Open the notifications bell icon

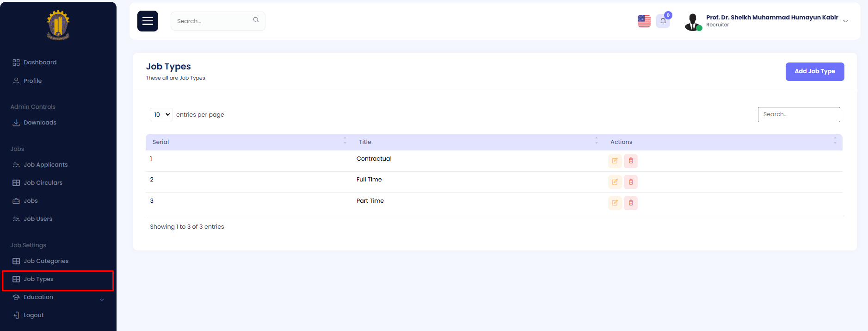(663, 21)
